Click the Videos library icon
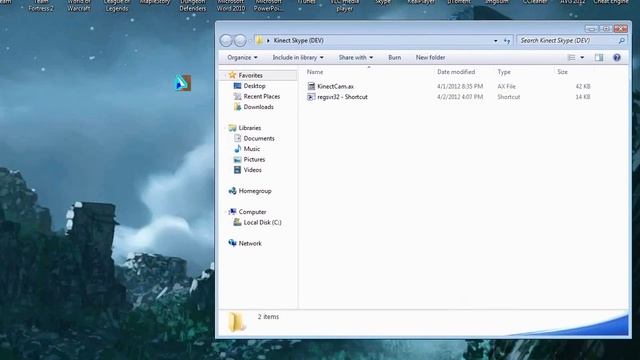 237,170
